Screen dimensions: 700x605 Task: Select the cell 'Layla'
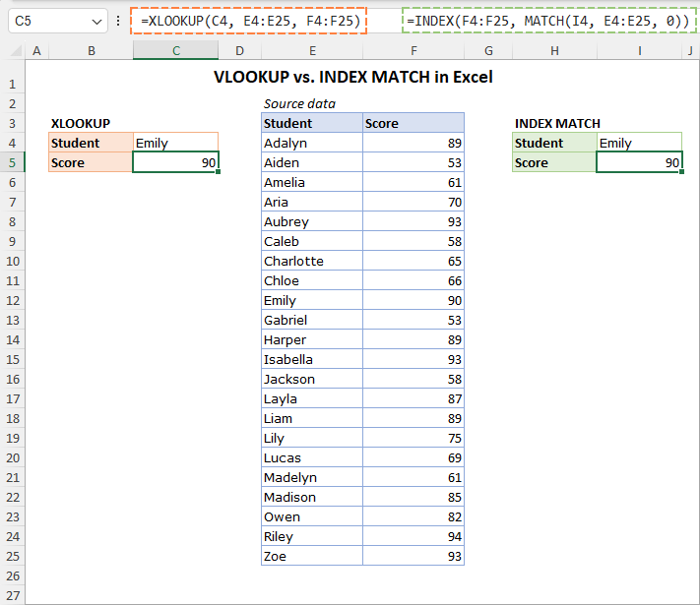pos(312,398)
